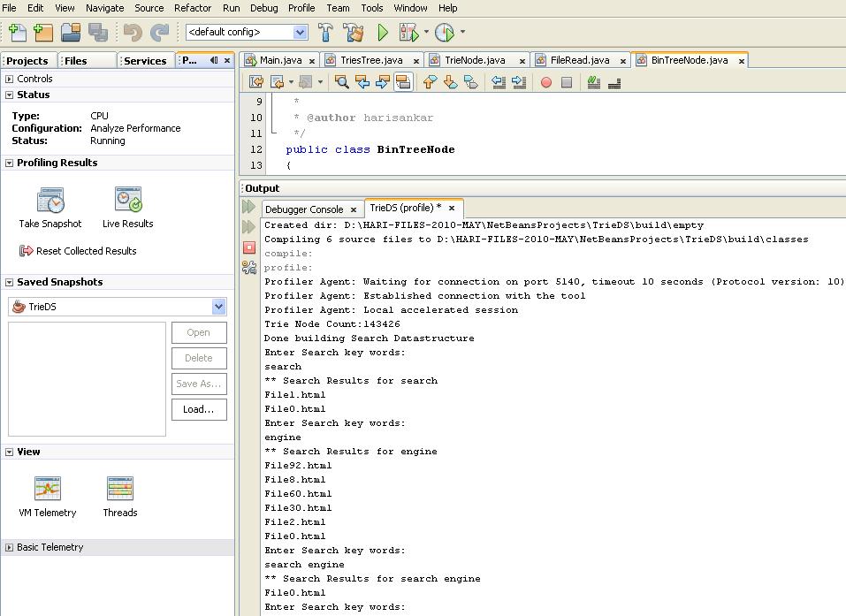Image resolution: width=846 pixels, height=616 pixels.
Task: Click the Clean and Build icon
Action: [x=352, y=32]
